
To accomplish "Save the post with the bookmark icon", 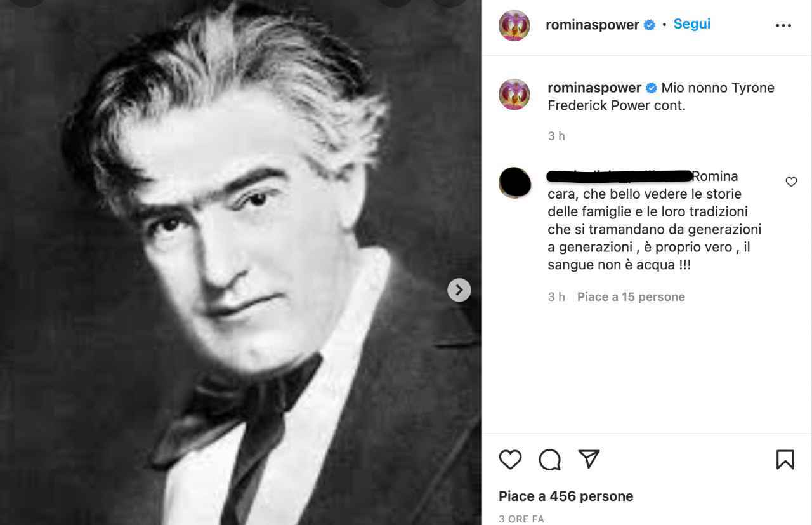I will [785, 459].
